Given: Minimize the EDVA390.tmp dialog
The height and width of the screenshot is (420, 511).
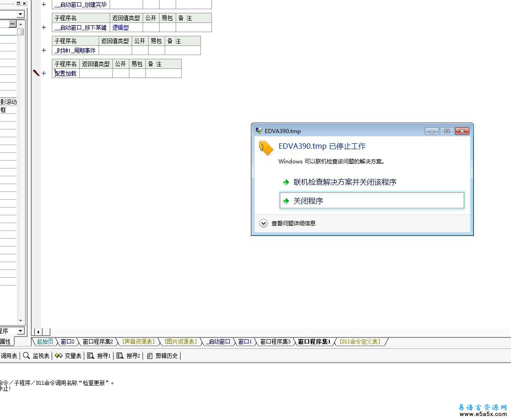Looking at the screenshot, I should point(432,131).
